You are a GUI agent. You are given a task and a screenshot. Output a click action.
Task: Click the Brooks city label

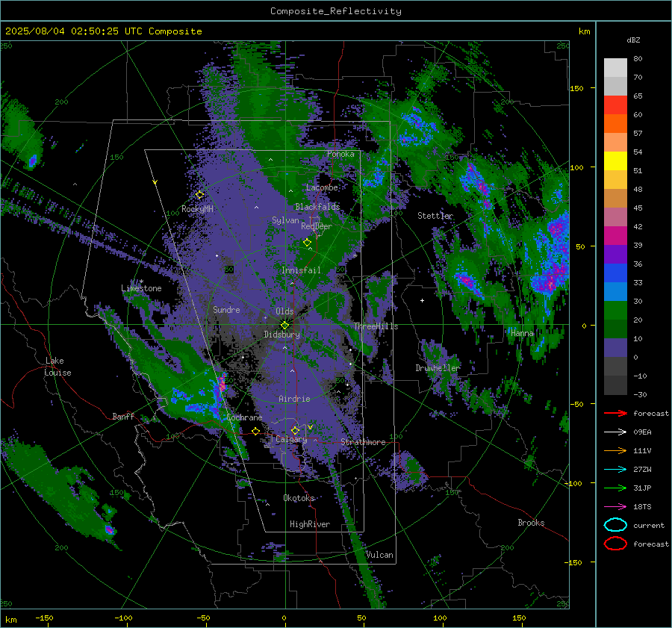tap(531, 523)
